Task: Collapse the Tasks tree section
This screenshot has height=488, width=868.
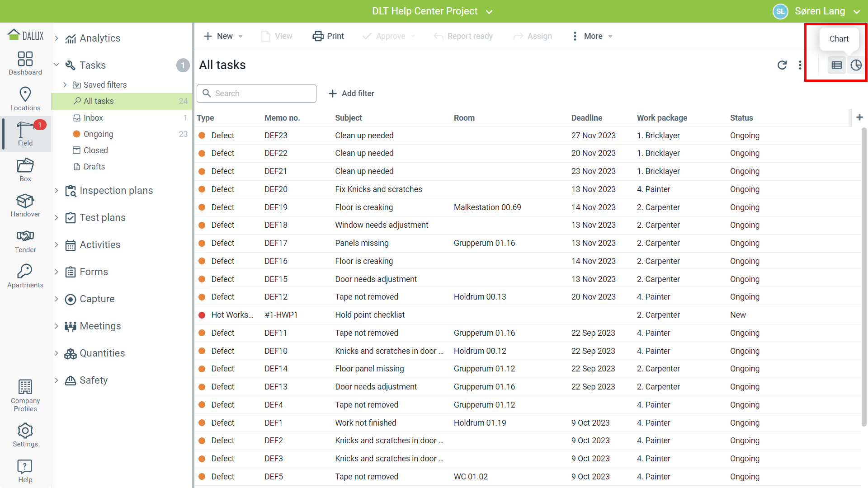Action: [57, 65]
